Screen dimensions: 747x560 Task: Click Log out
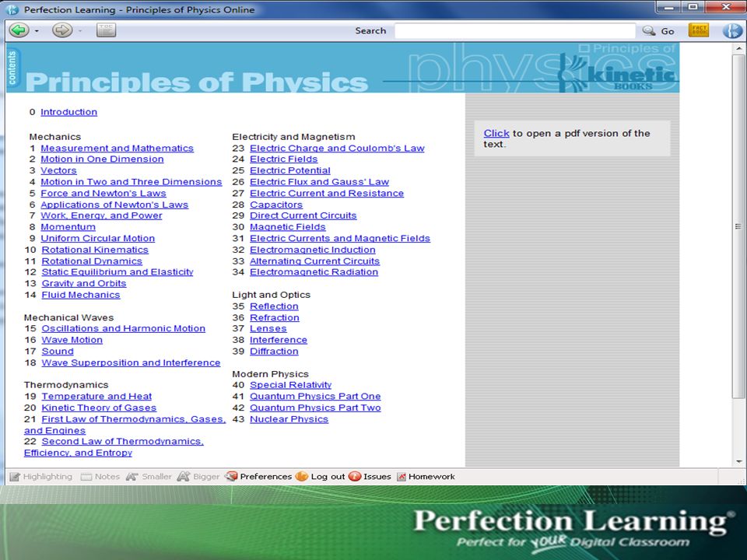(320, 477)
